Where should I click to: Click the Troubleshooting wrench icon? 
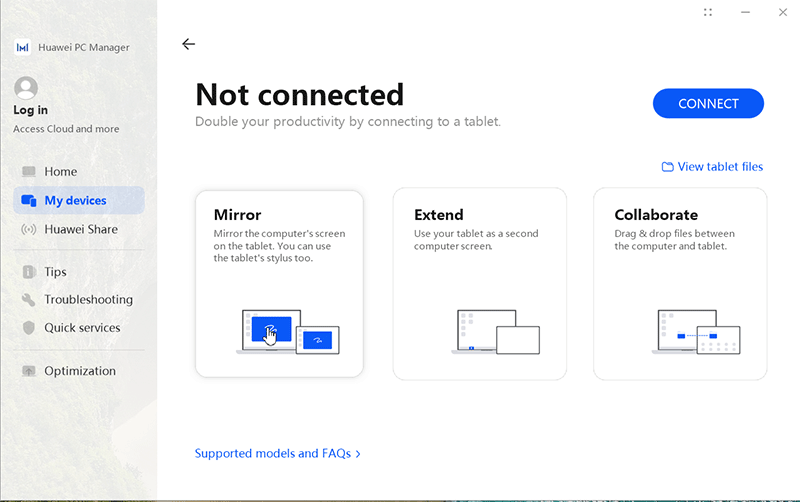pos(28,300)
